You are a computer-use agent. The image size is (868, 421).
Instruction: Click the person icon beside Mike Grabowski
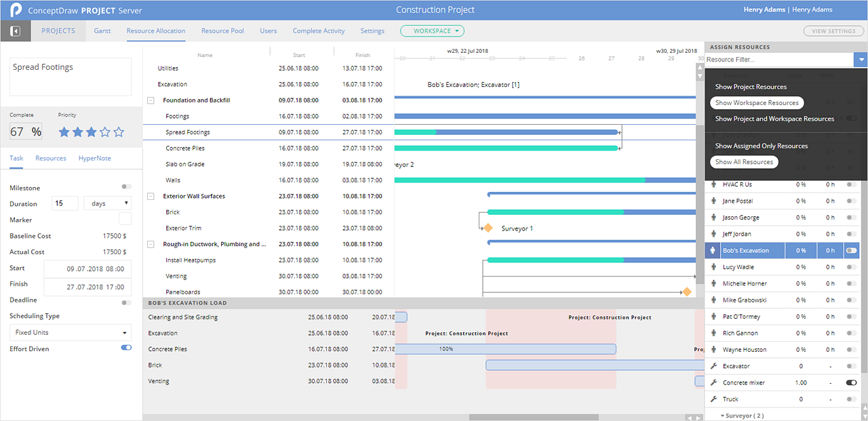pos(713,300)
